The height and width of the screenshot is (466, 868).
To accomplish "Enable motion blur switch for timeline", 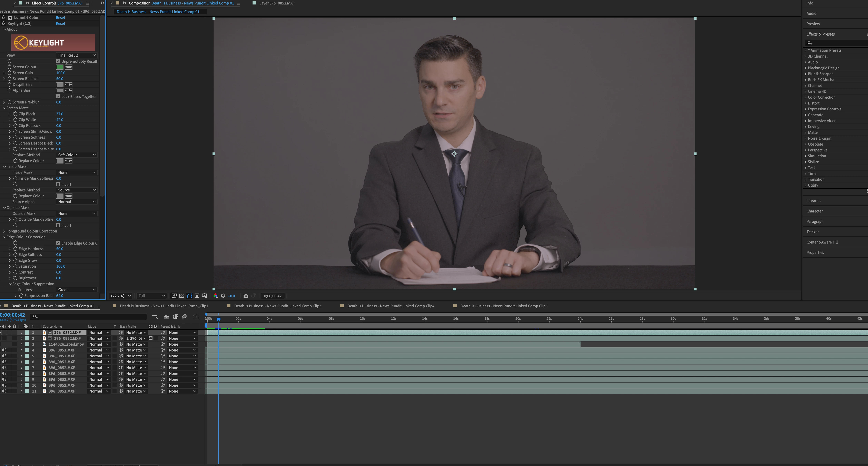I will tap(185, 316).
